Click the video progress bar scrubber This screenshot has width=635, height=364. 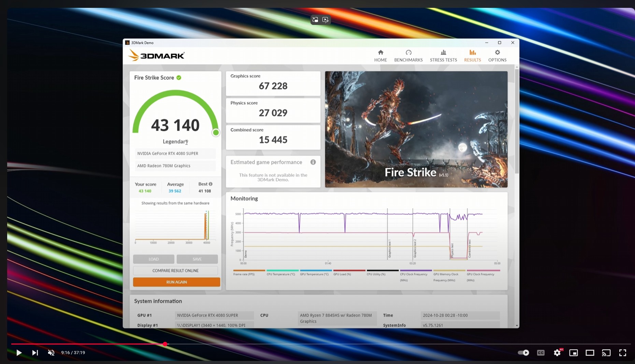pos(165,344)
